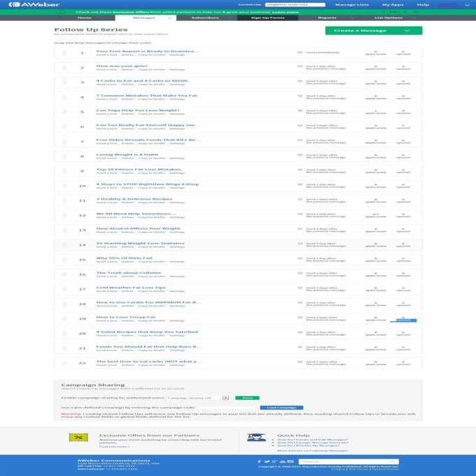Open Manage Lists in top bar

pyautogui.click(x=352, y=5)
